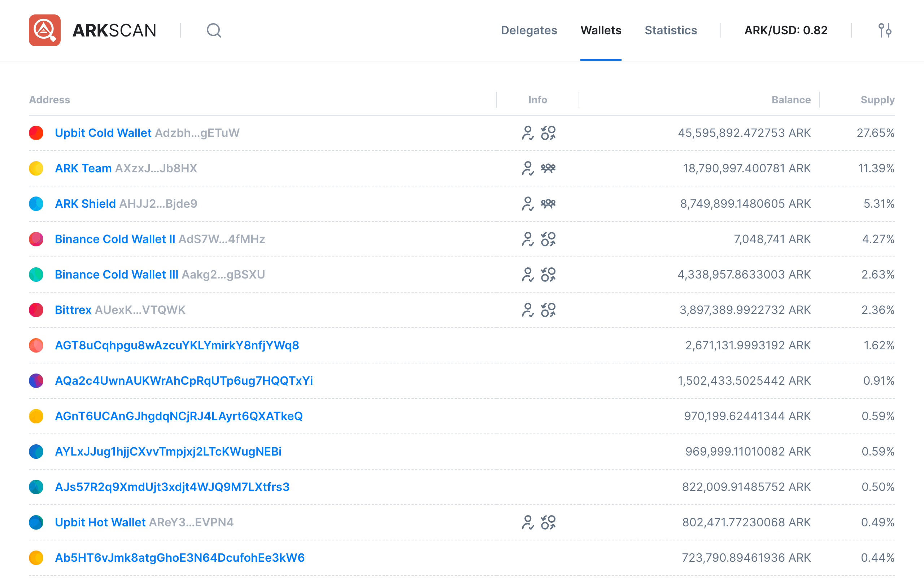Open Binance Cold Wallet III link
Image resolution: width=924 pixels, height=578 pixels.
117,275
